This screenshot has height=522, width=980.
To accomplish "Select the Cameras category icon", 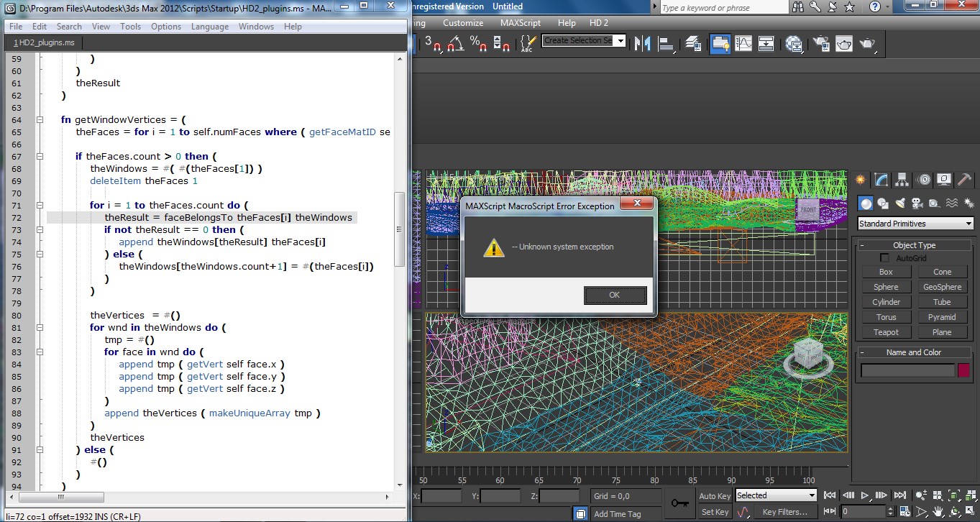I will click(x=917, y=203).
